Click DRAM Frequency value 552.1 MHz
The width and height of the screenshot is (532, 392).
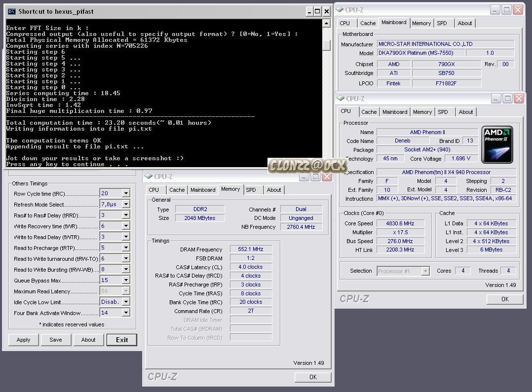251,249
